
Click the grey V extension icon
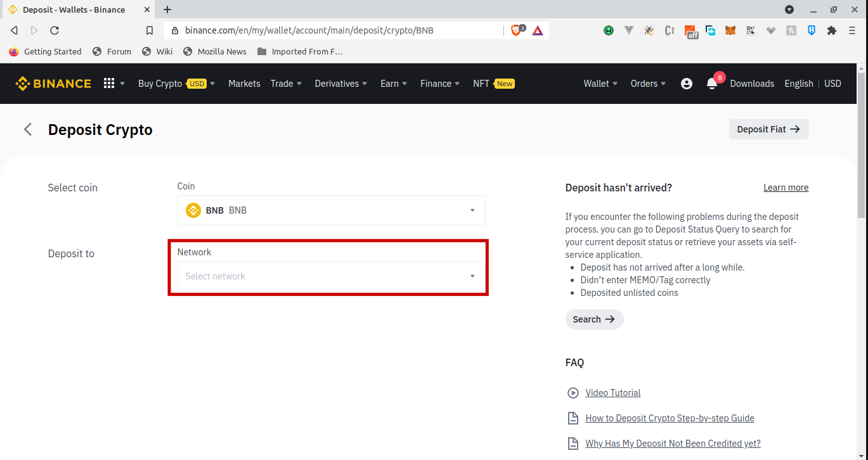(629, 30)
